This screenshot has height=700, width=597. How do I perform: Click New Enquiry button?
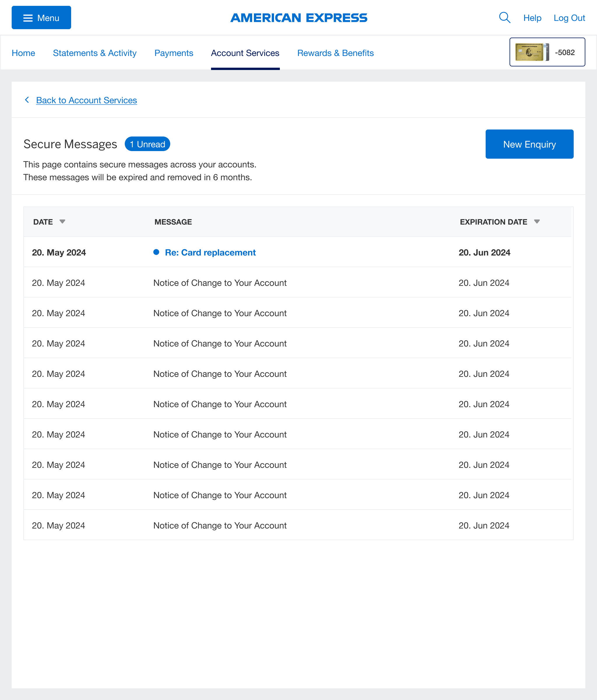coord(529,144)
